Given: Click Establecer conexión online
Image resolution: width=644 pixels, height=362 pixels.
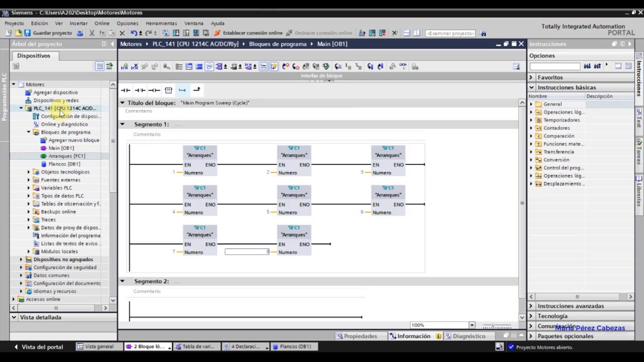Looking at the screenshot, I should coord(248,33).
